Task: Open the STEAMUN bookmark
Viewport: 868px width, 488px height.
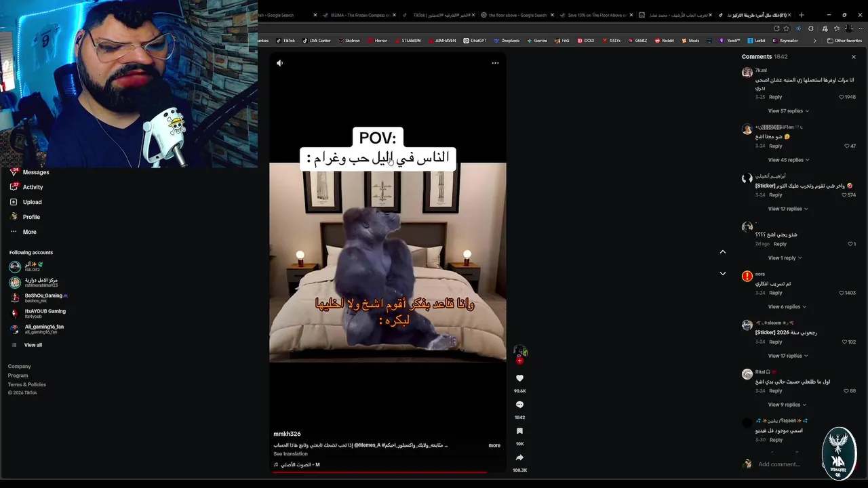Action: 407,41
